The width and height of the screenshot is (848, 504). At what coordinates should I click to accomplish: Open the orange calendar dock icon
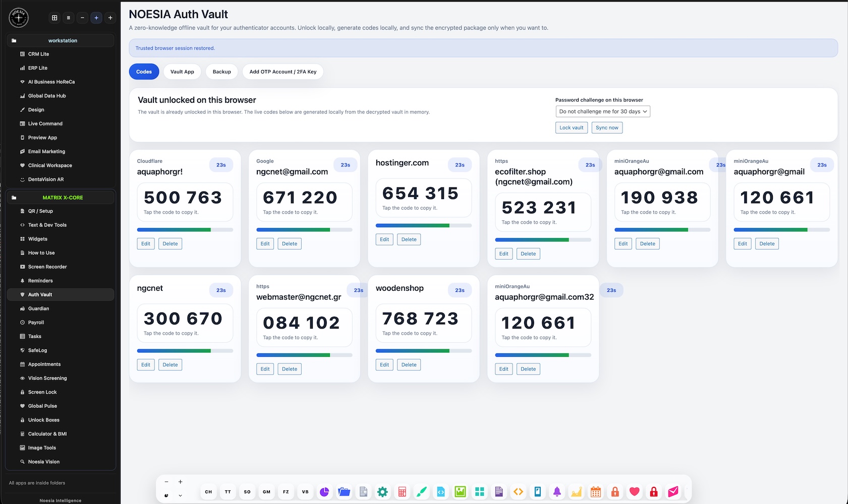pyautogui.click(x=596, y=491)
